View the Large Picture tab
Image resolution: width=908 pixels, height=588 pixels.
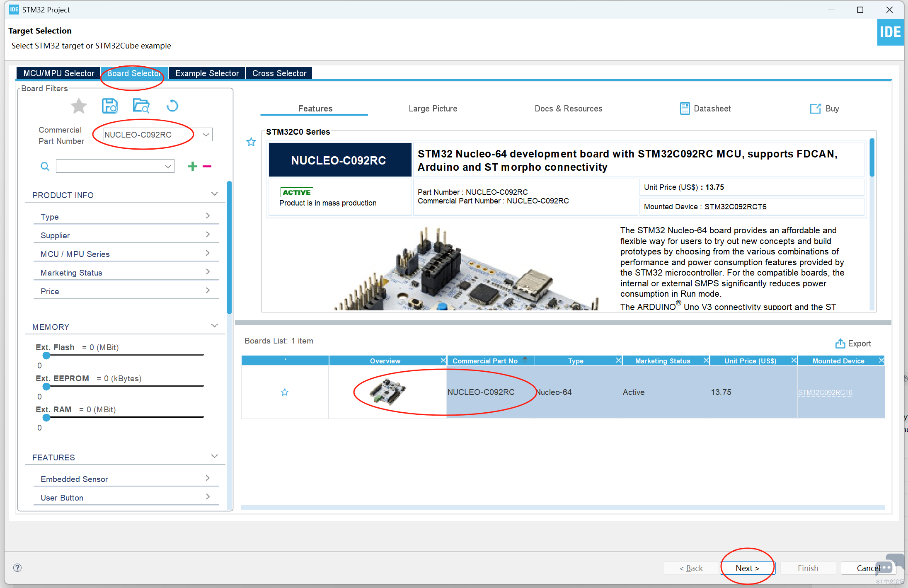[x=433, y=109]
